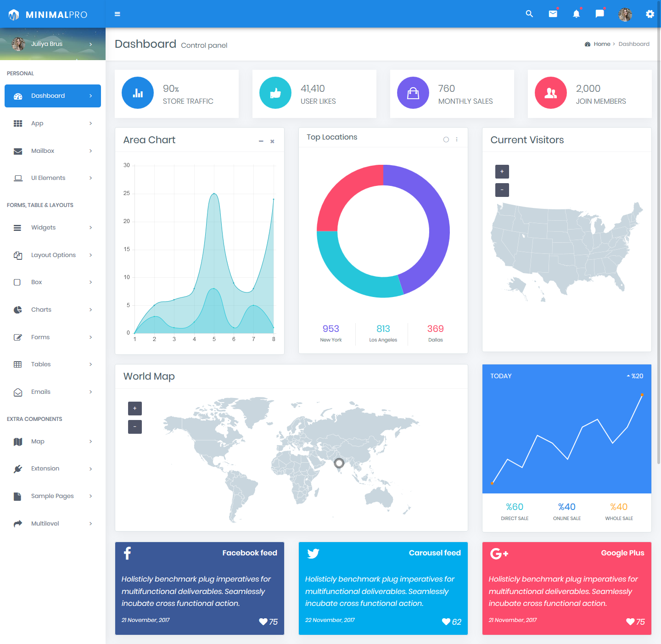Click the Store Traffic bar chart icon
The width and height of the screenshot is (661, 644).
(x=138, y=93)
